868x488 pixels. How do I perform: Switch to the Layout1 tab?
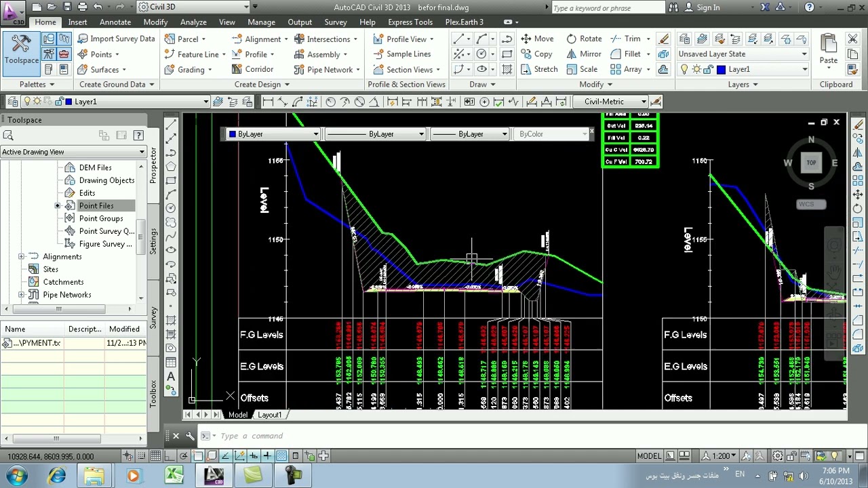(269, 415)
